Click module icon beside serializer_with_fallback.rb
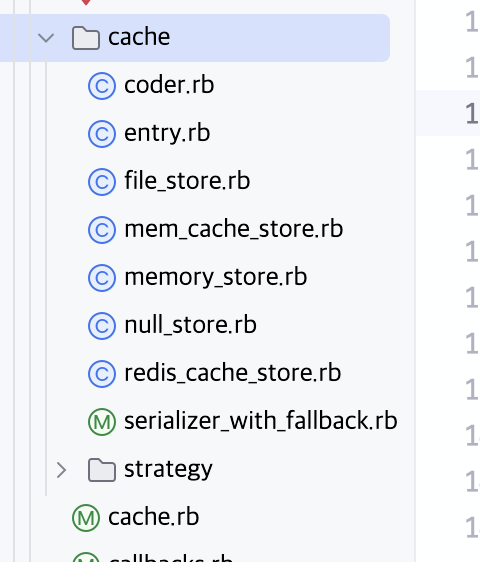This screenshot has width=480, height=562. (102, 422)
